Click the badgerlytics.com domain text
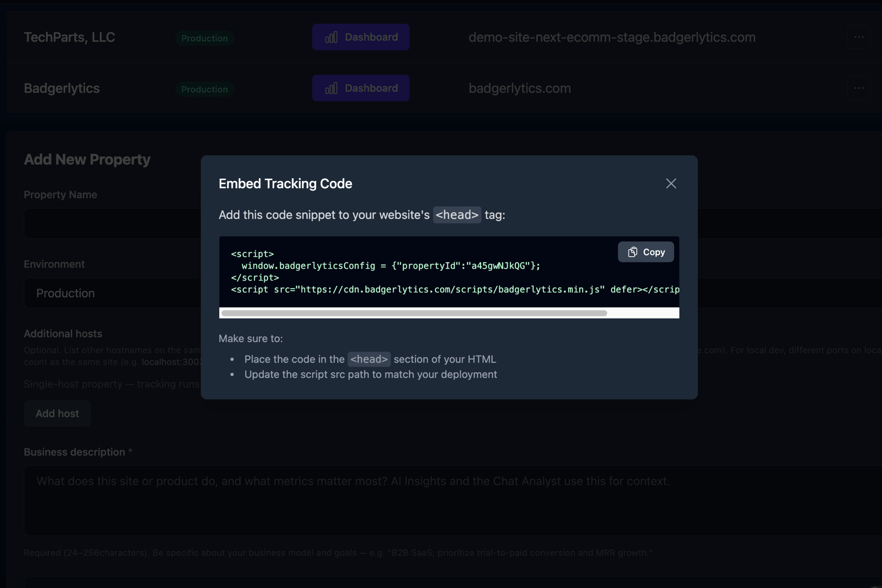Viewport: 882px width, 588px height. click(x=519, y=88)
